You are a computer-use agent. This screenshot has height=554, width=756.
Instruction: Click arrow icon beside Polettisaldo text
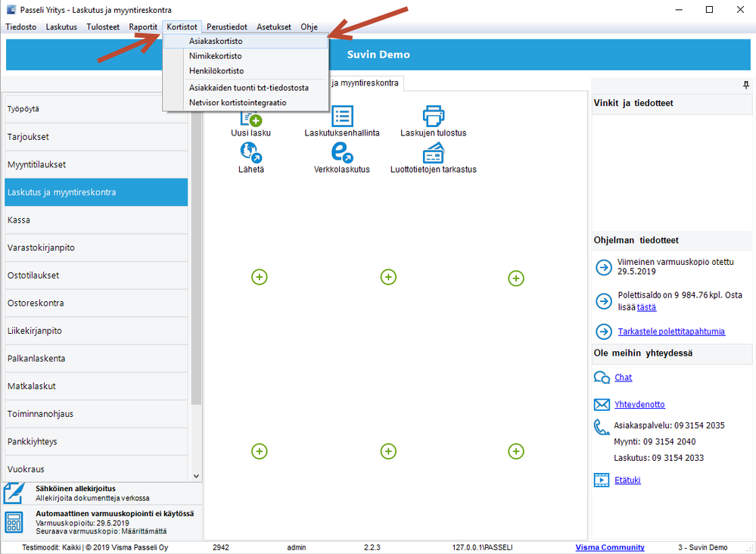coord(604,301)
